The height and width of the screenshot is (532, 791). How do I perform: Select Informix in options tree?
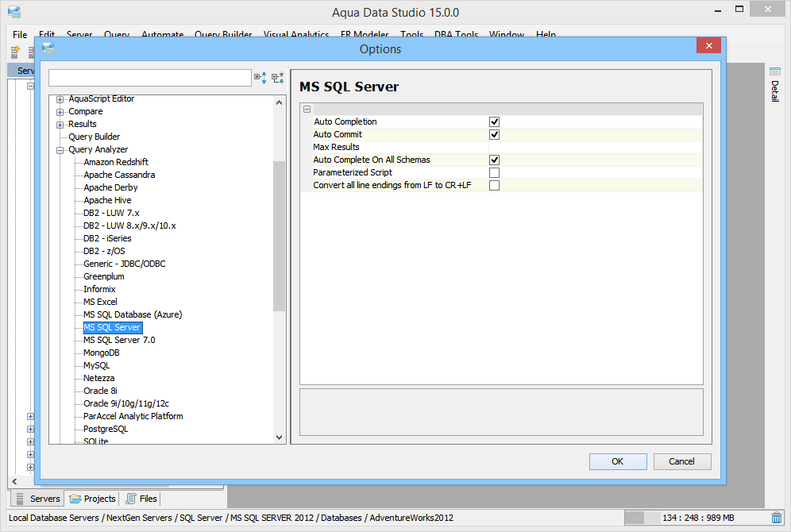pos(99,289)
